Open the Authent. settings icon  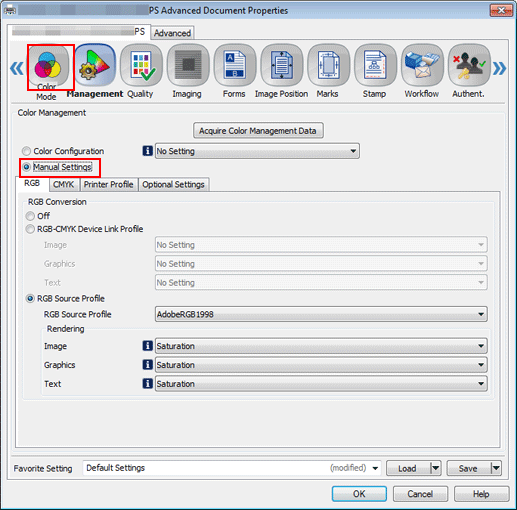click(x=469, y=65)
